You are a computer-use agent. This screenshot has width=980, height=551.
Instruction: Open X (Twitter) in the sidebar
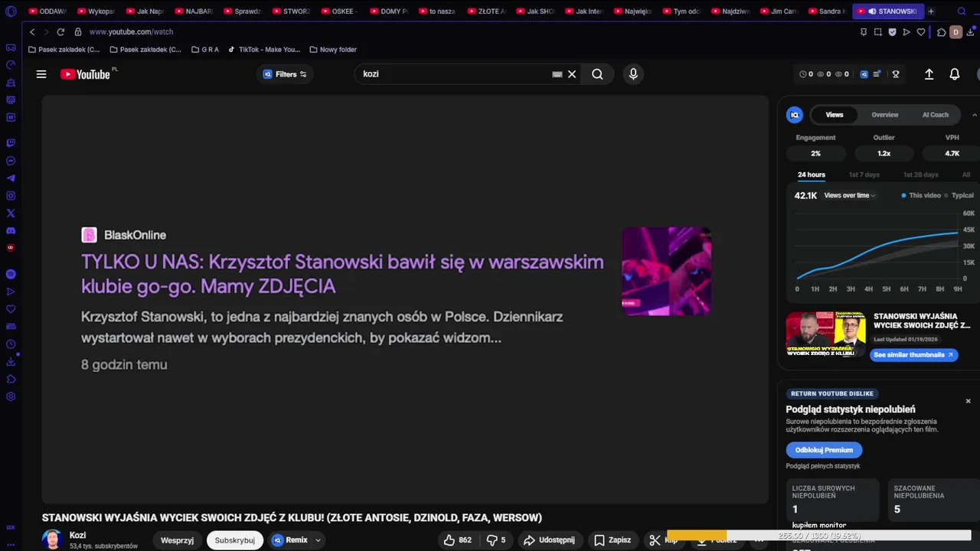pos(11,214)
